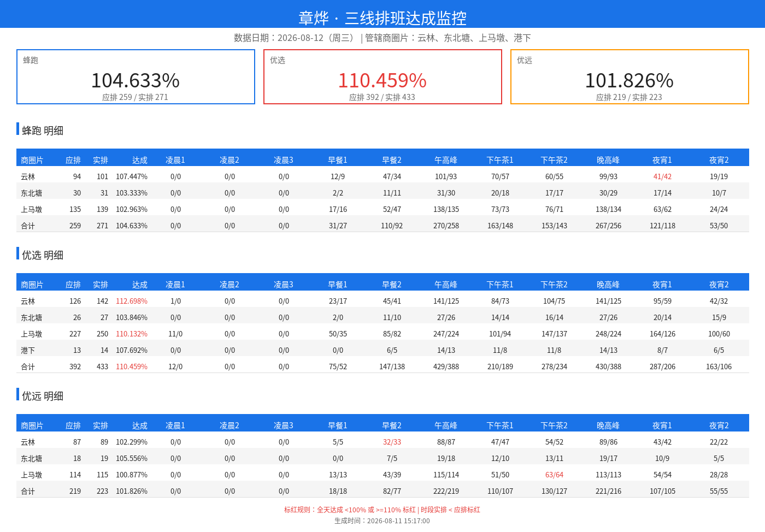Select the 102.299% value in 优远 云林 row

click(x=132, y=442)
